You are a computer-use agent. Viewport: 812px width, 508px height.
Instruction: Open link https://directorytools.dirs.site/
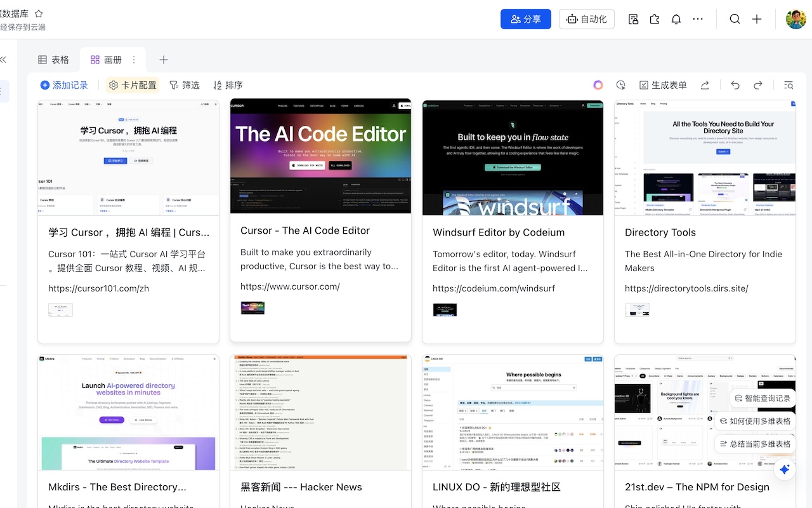686,288
